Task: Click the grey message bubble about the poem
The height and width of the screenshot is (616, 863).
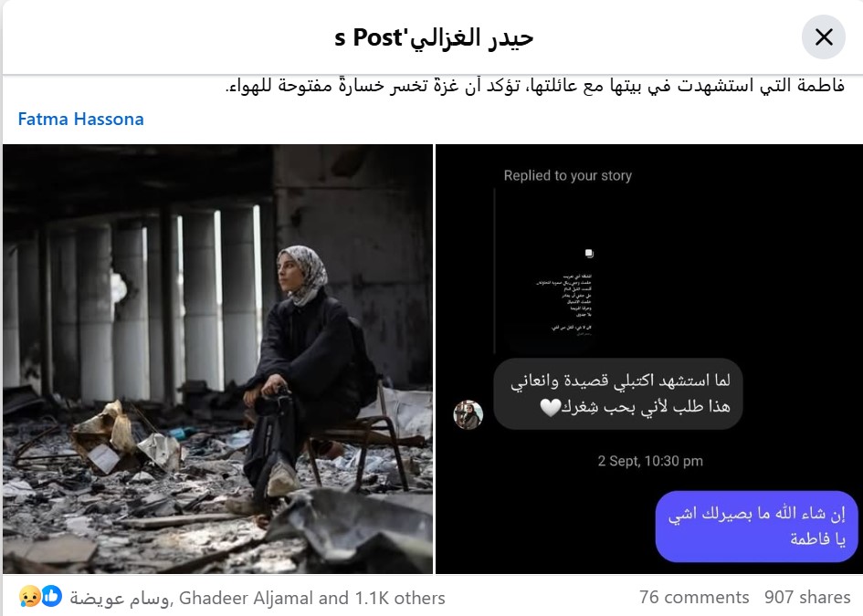Action: (618, 394)
